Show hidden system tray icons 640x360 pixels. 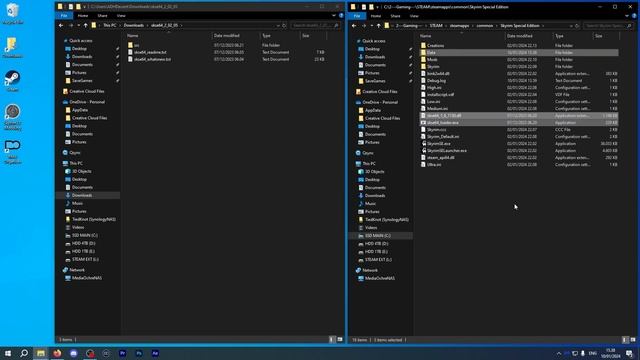tap(559, 353)
